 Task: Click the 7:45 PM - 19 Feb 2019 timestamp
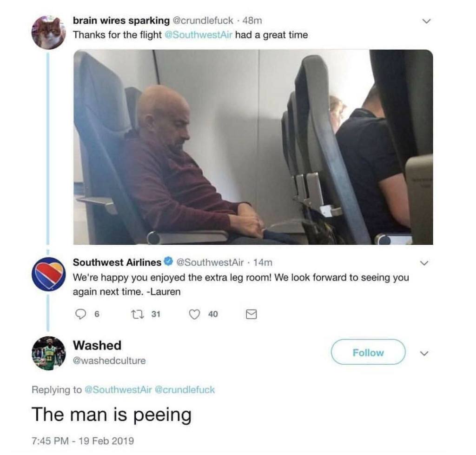[83, 441]
